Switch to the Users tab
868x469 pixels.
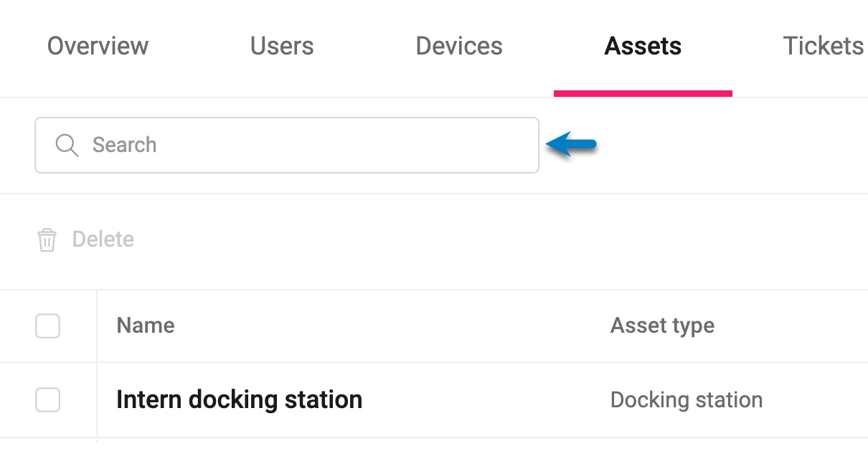pyautogui.click(x=282, y=47)
